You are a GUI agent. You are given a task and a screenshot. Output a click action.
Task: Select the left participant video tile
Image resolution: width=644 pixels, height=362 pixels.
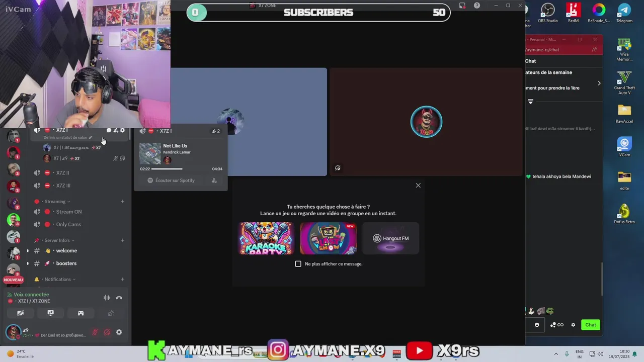coord(249,122)
